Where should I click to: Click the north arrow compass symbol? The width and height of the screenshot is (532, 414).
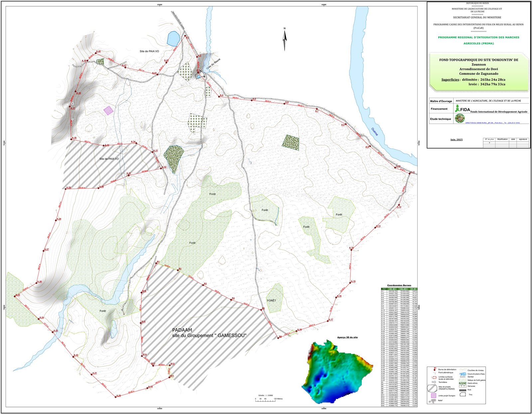click(285, 39)
